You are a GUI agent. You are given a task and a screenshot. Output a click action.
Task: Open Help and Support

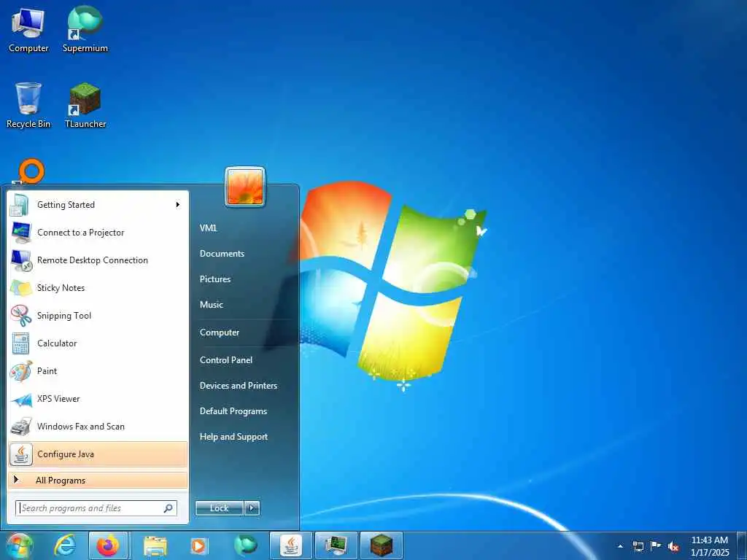pos(233,437)
